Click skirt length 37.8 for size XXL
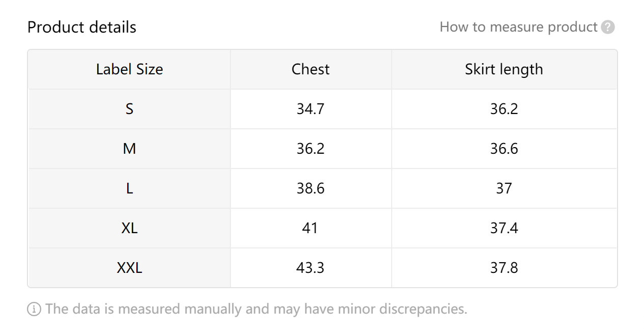The height and width of the screenshot is (335, 644). coord(504,268)
